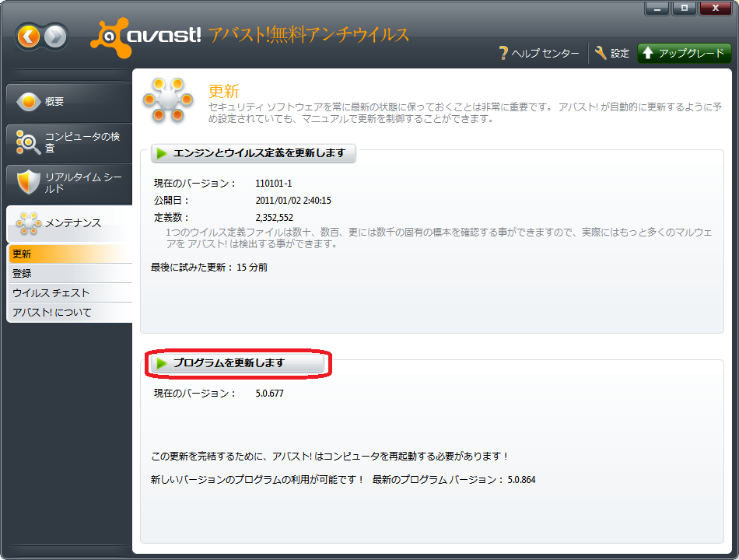
Task: Open リアルタイム シールド real-time shields section
Action: pos(69,183)
